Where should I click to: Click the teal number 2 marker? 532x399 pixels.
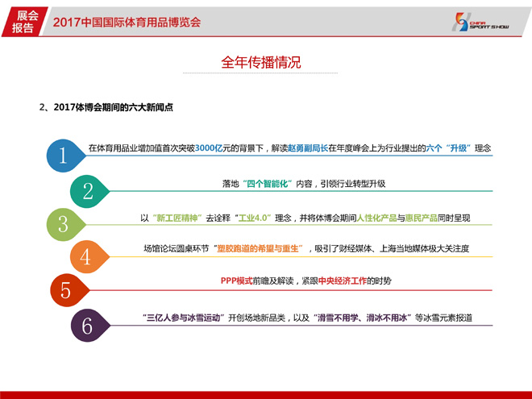[89, 191]
